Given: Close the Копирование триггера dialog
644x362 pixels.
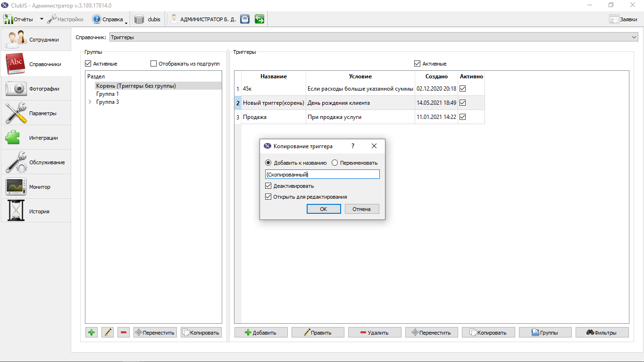Looking at the screenshot, I should pos(374,146).
